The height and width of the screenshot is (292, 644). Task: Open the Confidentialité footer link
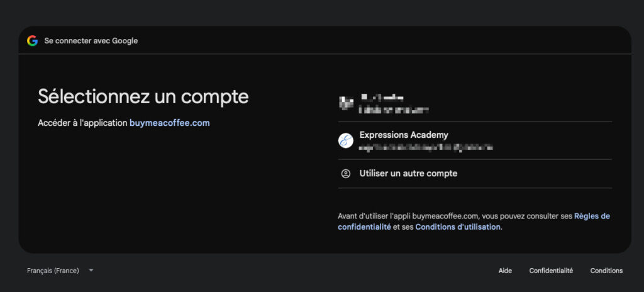click(551, 271)
